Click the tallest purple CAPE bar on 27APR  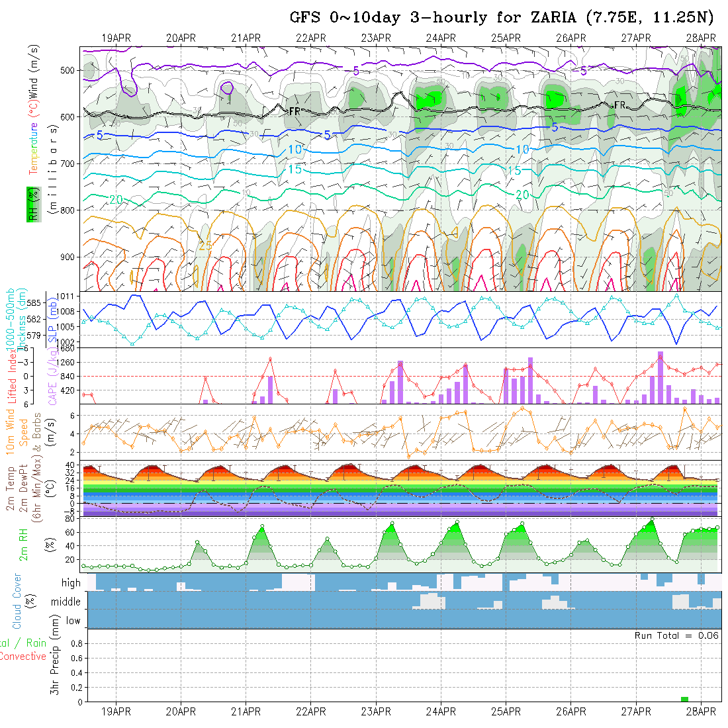[x=660, y=377]
